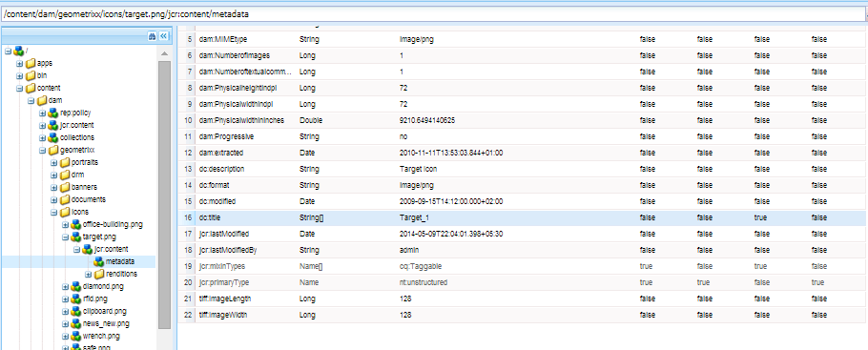The width and height of the screenshot is (868, 350).
Task: Select jcr:content directly under dam
Action: [77, 125]
